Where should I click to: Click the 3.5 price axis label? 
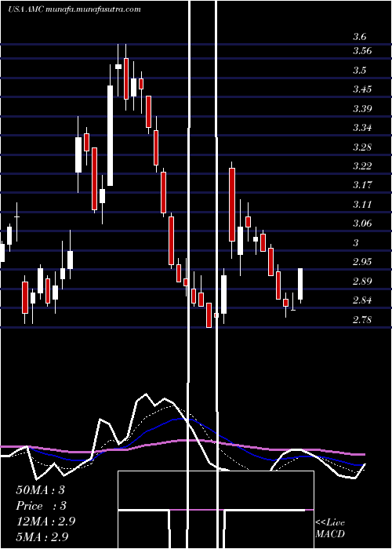[x=359, y=70]
